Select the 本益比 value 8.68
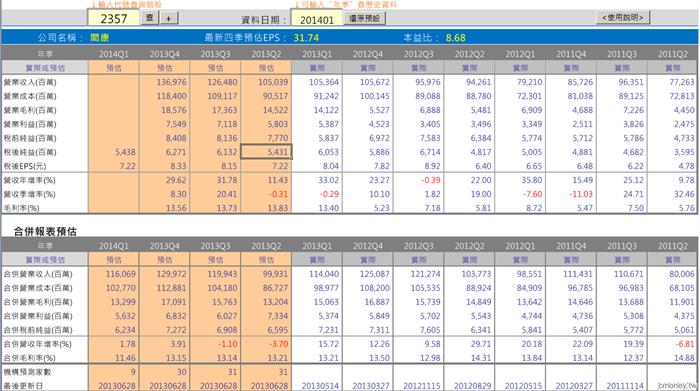This screenshot has width=700, height=391. (x=455, y=38)
